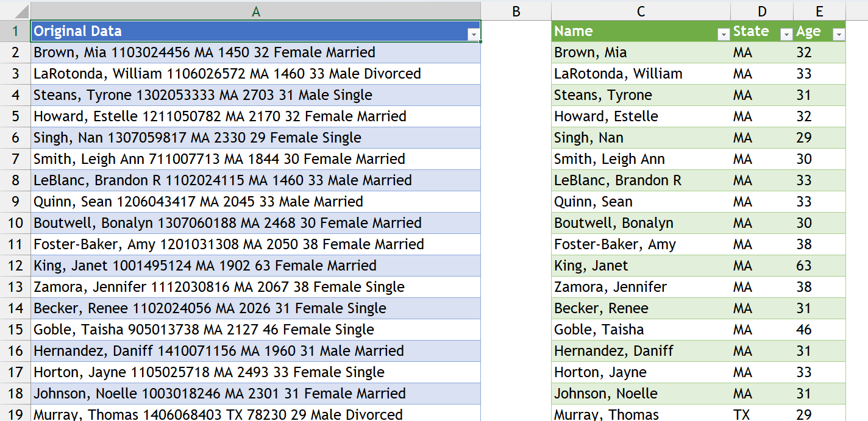Click Name cell 'Howard, Estelle'
Image resolution: width=868 pixels, height=421 pixels.
pyautogui.click(x=641, y=116)
